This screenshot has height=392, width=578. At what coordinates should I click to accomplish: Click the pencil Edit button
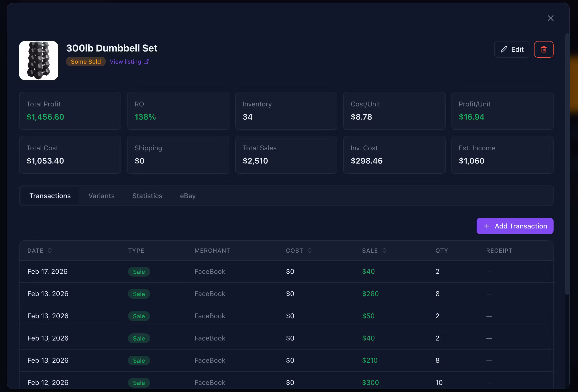(x=512, y=49)
